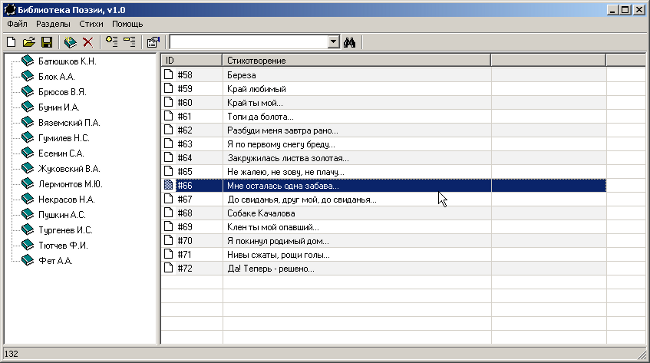Viewport: 650px width, 363px height.
Task: Select Тютчев Ф.И. in the author tree
Action: [63, 245]
